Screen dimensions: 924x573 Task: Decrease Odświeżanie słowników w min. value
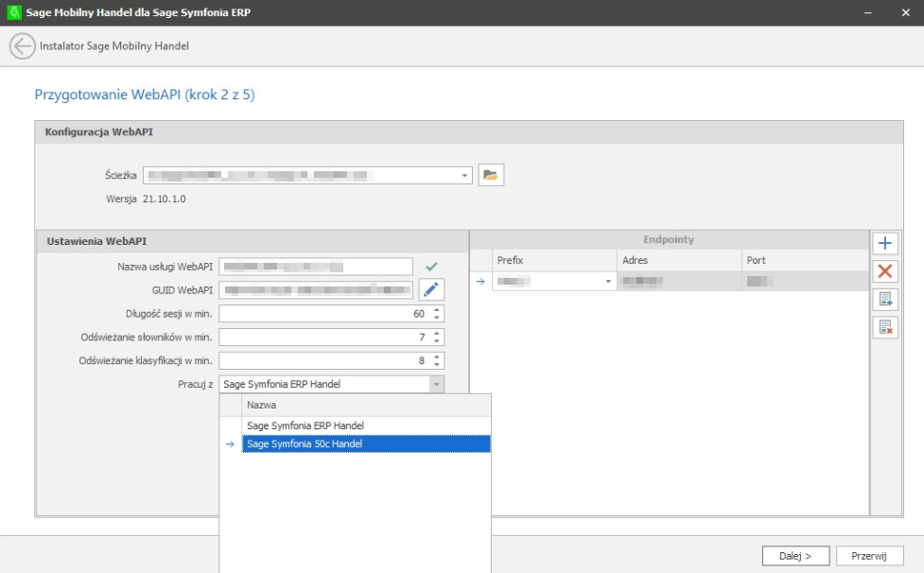[436, 340]
